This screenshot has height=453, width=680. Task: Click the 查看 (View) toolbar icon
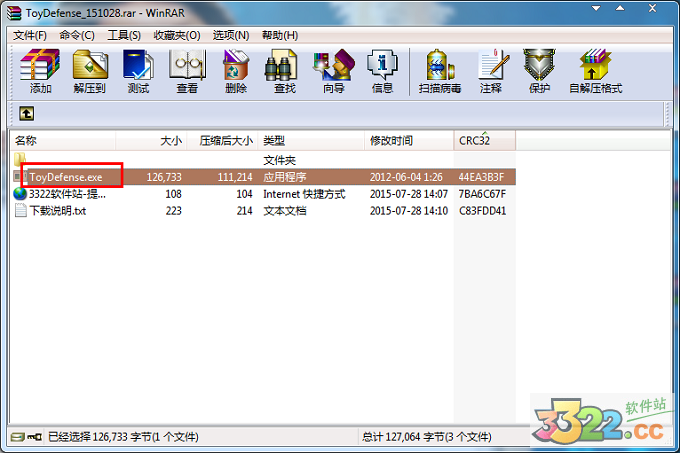click(187, 65)
